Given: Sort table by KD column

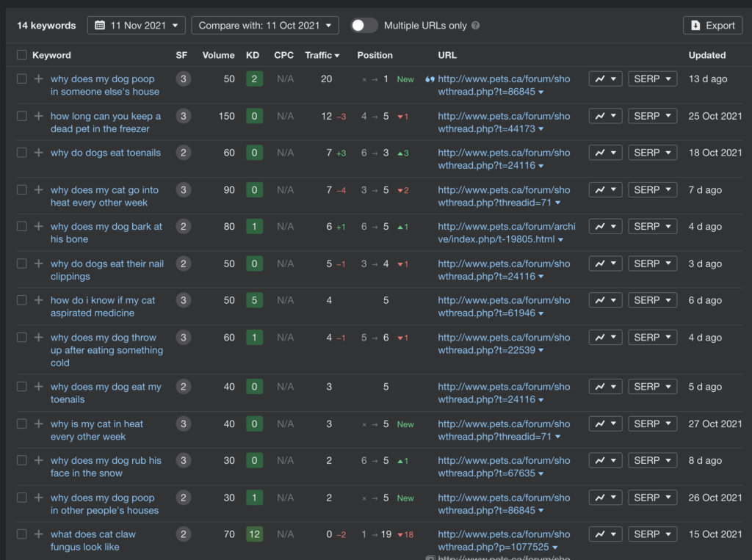Looking at the screenshot, I should [253, 55].
